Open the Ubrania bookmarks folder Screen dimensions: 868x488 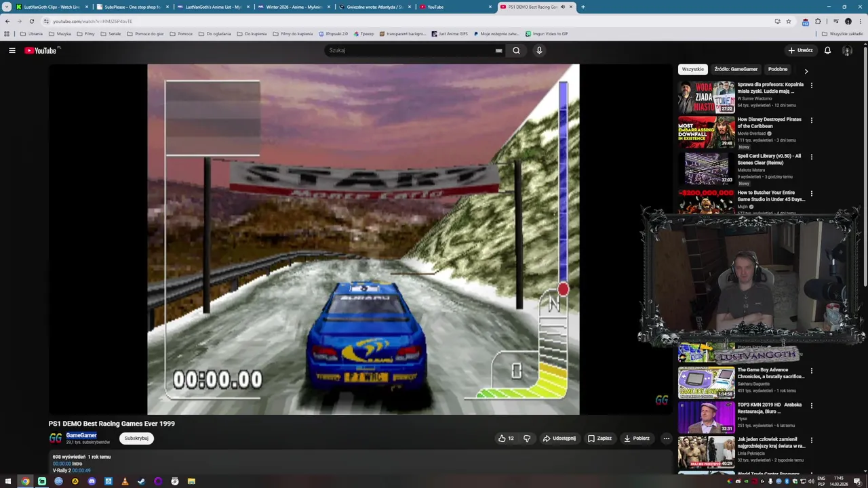[31, 33]
